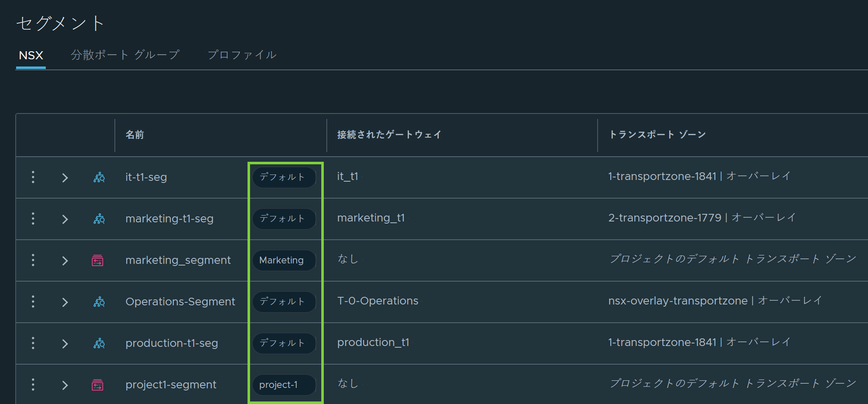Click the Marketing project tag
The image size is (868, 404).
(284, 260)
